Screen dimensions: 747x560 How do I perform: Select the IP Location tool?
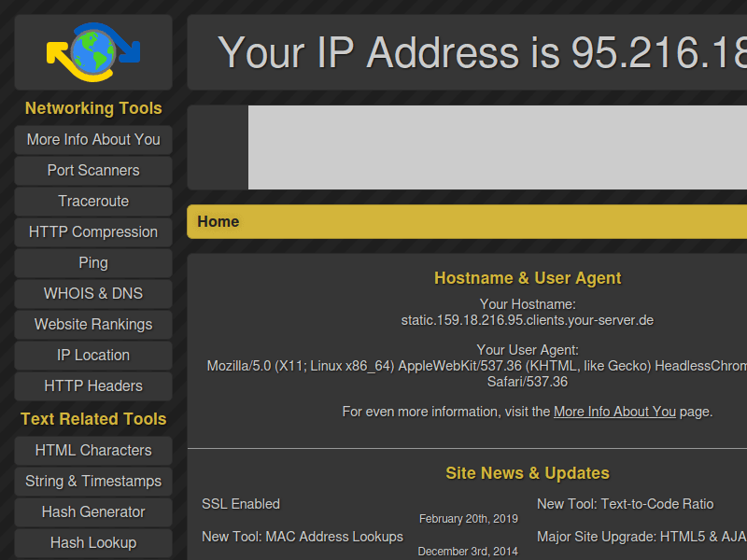(93, 356)
